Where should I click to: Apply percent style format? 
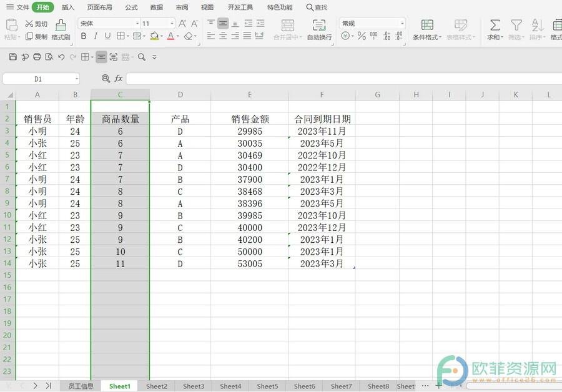tap(362, 36)
